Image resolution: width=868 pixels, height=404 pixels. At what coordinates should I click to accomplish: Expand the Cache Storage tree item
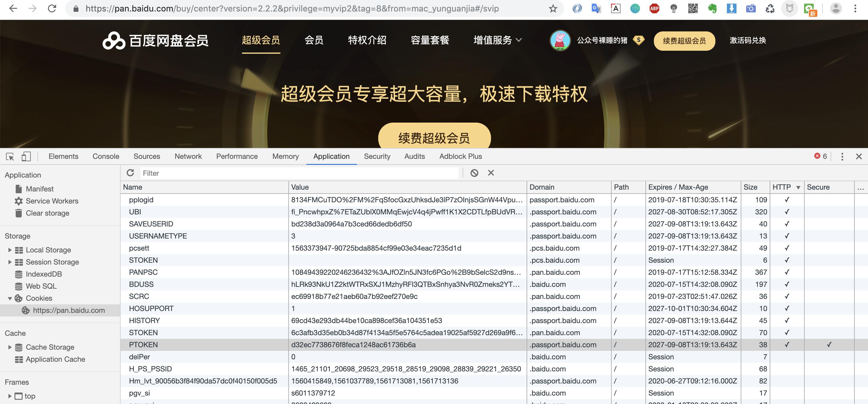[x=9, y=347]
